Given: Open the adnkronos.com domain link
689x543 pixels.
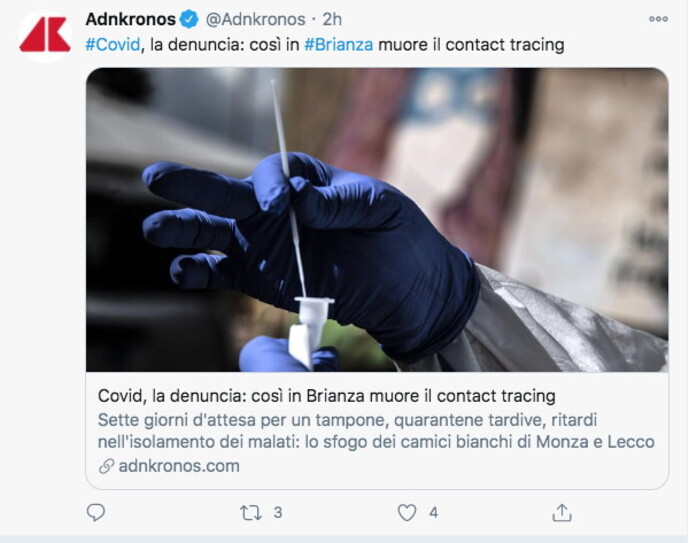Looking at the screenshot, I should click(179, 466).
